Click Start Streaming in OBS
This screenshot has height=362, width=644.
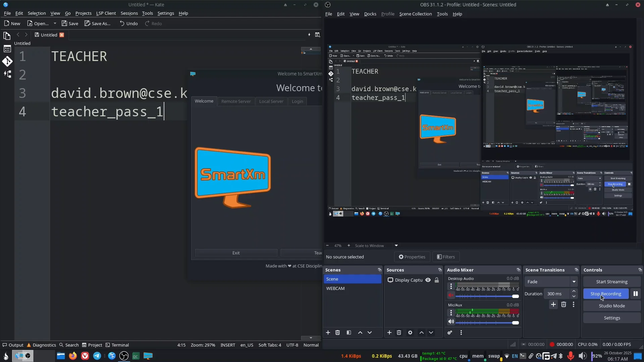[x=612, y=282]
